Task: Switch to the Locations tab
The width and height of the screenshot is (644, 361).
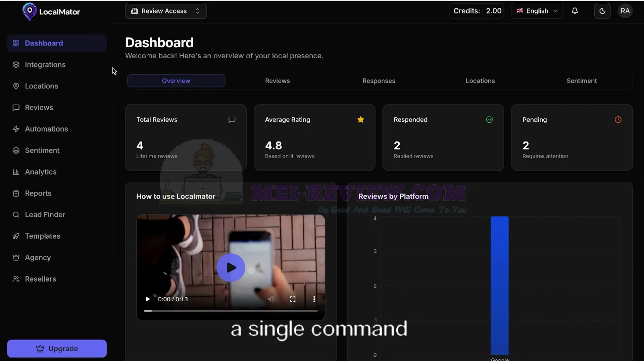Action: 480,81
